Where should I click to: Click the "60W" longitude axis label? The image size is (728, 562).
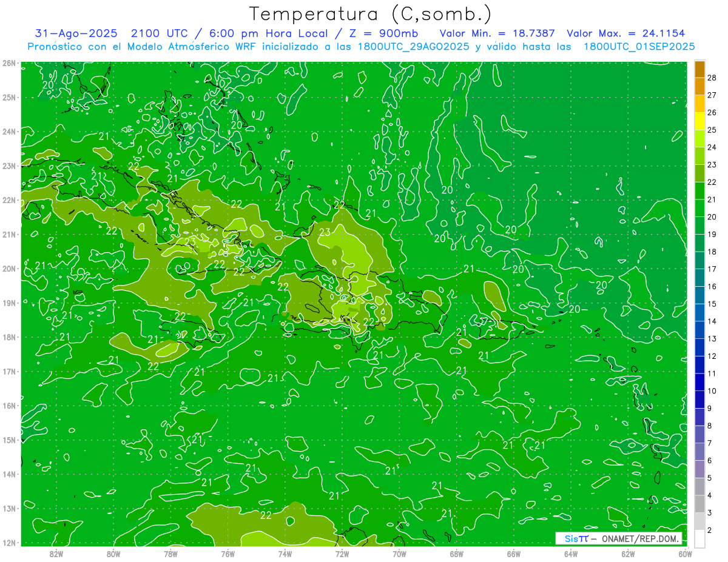686,553
